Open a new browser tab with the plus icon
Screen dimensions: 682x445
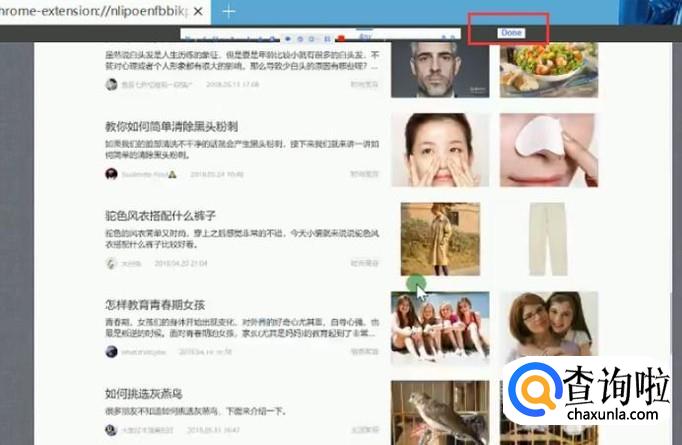229,12
